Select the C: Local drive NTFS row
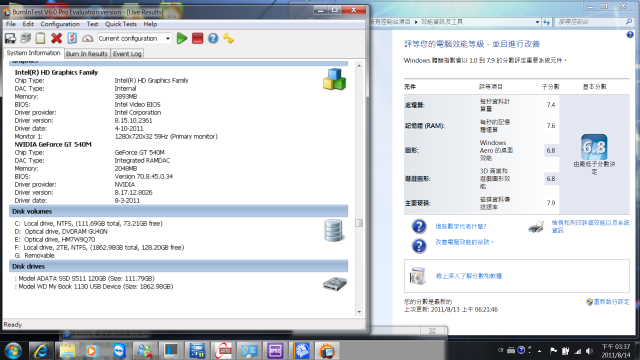 (89, 223)
